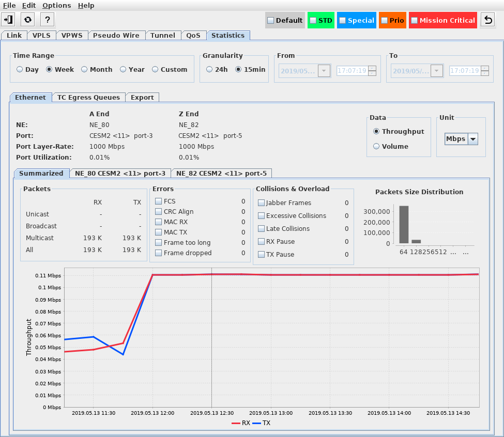Click the From time stepper field
This screenshot has height=437, width=504.
click(x=352, y=71)
